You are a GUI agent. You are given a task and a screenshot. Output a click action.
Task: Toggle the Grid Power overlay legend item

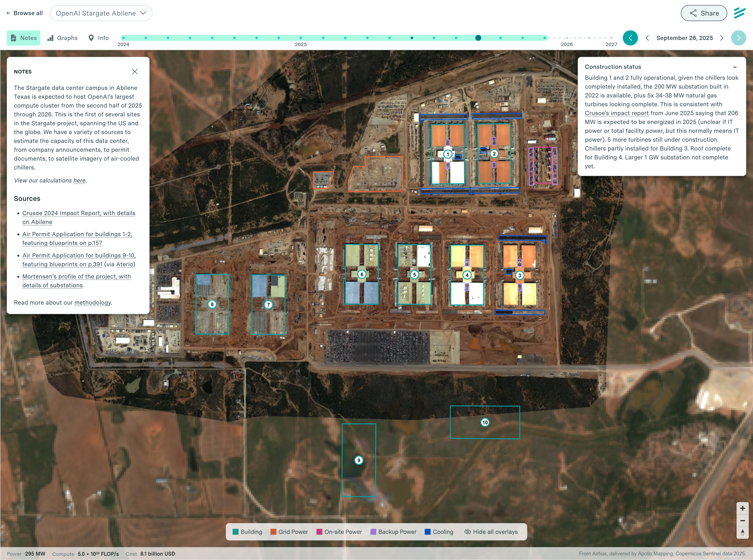point(289,532)
